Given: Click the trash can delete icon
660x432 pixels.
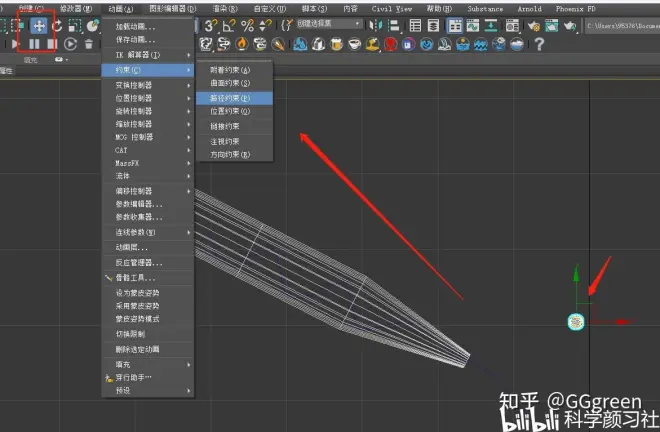Looking at the screenshot, I should click(89, 44).
